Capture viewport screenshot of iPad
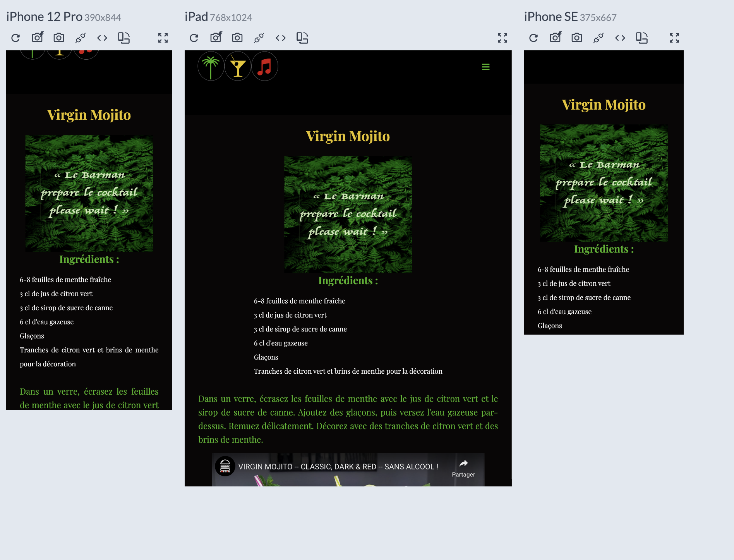This screenshot has width=734, height=560. click(x=237, y=38)
